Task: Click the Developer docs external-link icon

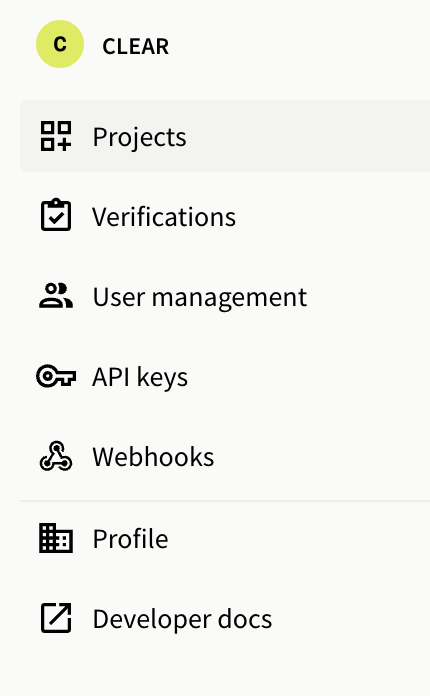Action: (56, 617)
